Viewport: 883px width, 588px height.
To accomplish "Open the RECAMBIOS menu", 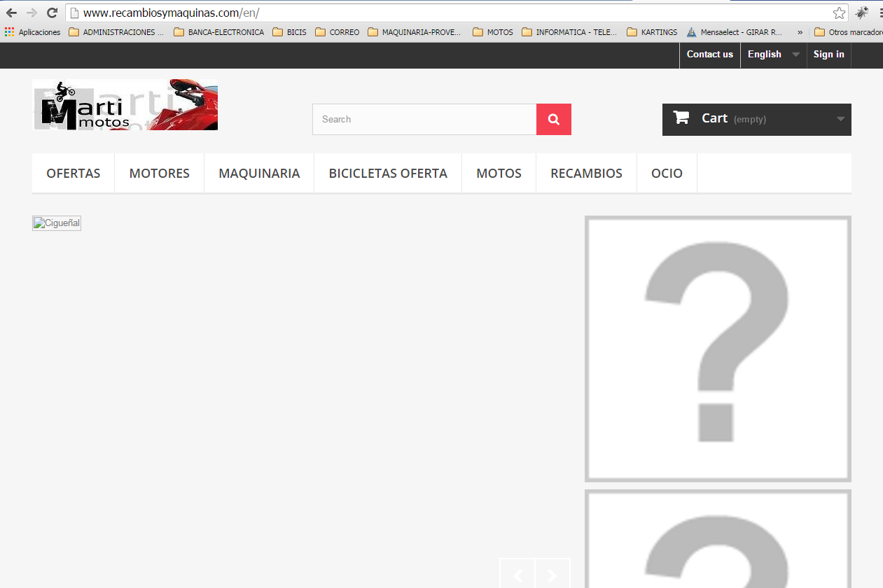I will 587,174.
